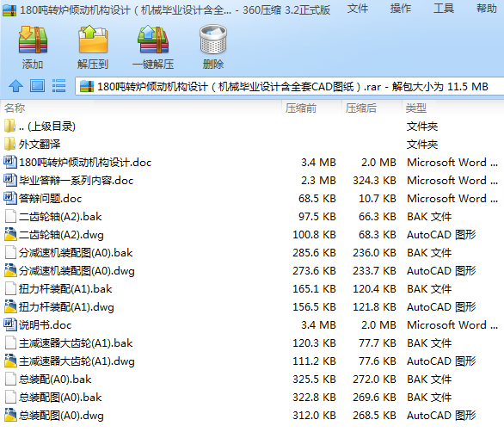504x432 pixels.
Task: Select file name 180吨转炉倾动机构设计.doc
Action: 85,163
